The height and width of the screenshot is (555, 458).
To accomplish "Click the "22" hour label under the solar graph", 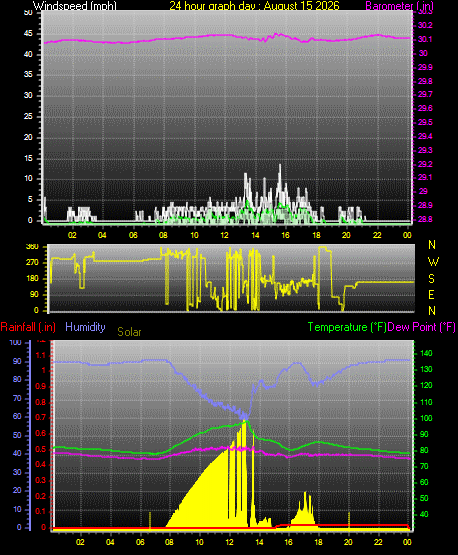I will point(378,542).
